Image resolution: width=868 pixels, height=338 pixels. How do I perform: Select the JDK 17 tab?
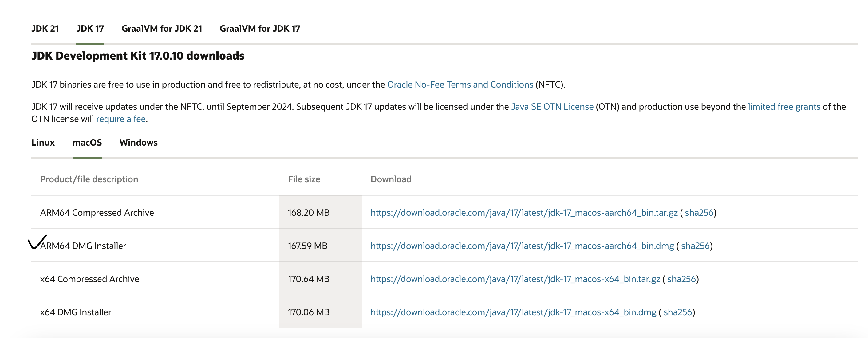(x=90, y=29)
